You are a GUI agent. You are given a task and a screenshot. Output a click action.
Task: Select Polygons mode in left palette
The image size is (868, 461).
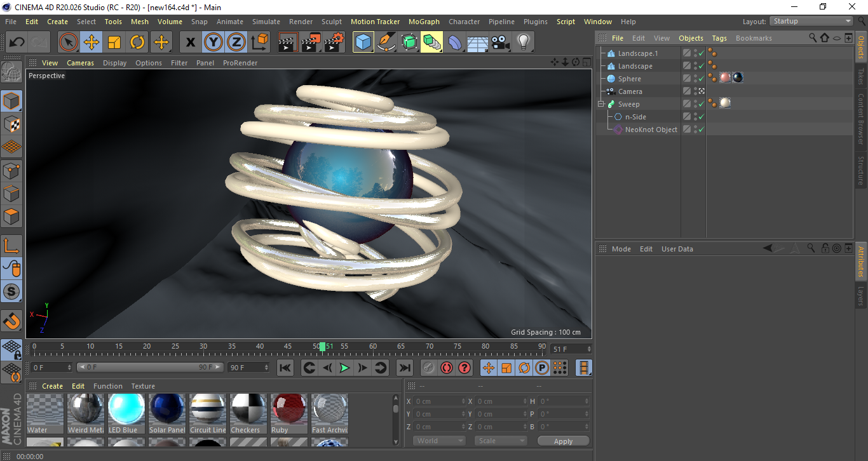[11, 217]
